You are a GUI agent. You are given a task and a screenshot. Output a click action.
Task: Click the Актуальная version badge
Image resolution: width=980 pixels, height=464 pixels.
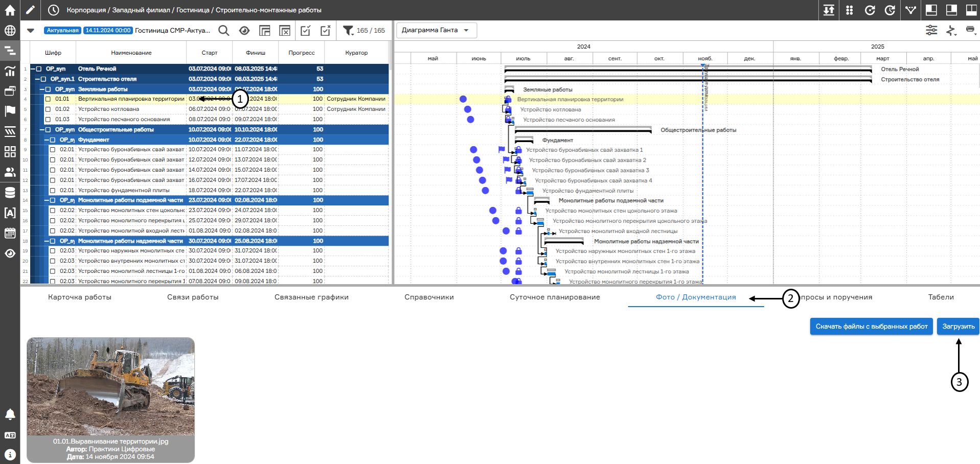click(62, 31)
